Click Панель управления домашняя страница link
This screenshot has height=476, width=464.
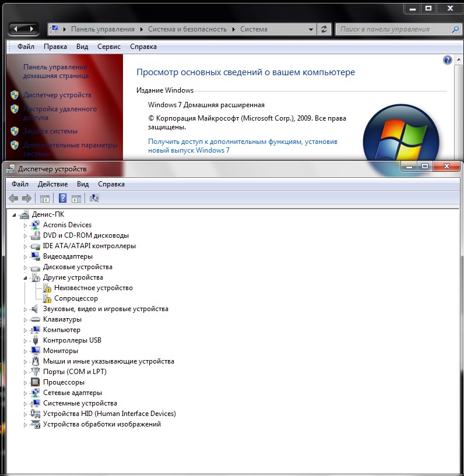57,71
